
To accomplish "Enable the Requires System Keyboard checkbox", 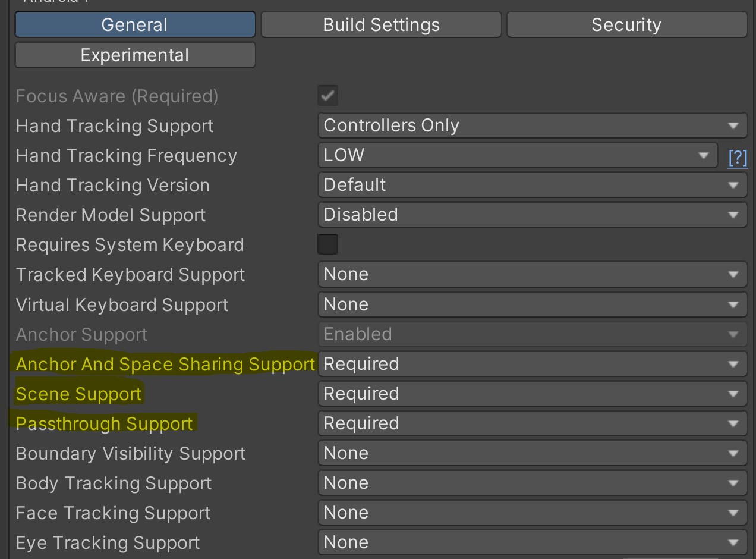I will click(327, 244).
